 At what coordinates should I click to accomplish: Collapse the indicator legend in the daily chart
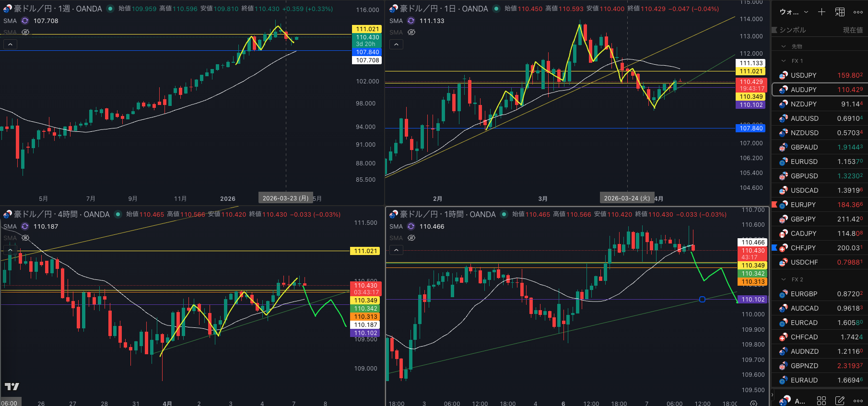396,45
